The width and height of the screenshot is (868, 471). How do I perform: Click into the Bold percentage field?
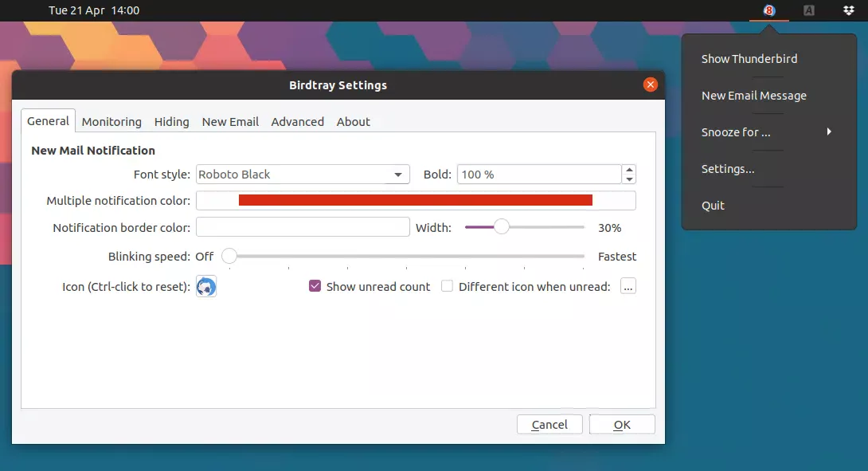point(539,175)
